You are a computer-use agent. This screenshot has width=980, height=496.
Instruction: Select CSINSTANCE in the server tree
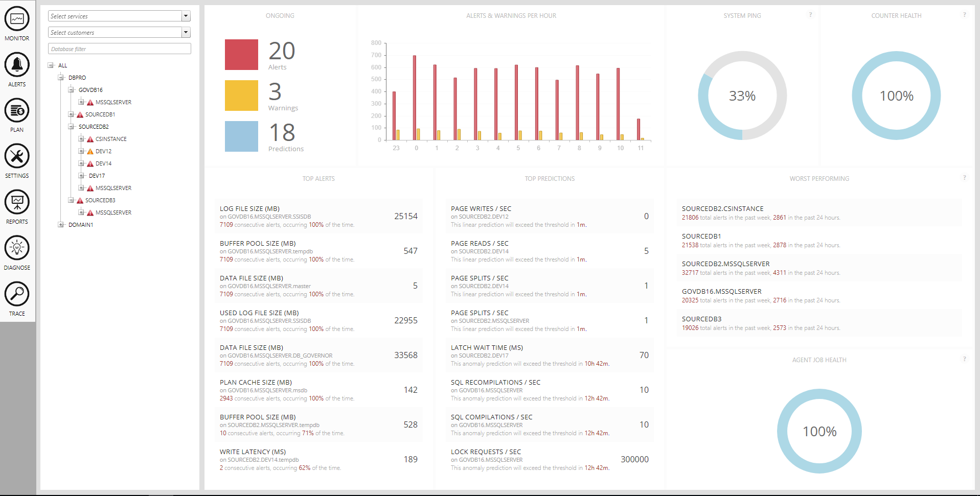click(x=111, y=139)
